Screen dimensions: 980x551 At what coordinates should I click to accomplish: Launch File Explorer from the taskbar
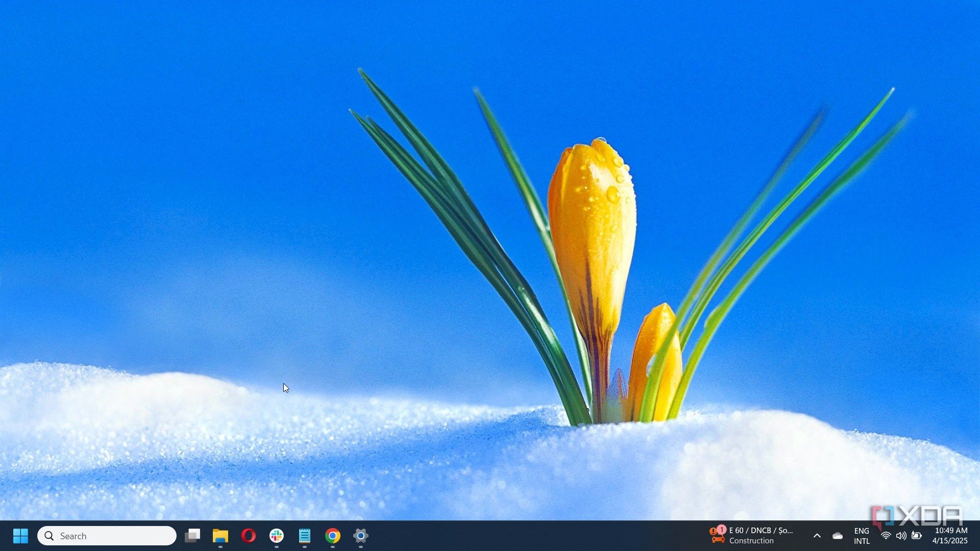(220, 536)
